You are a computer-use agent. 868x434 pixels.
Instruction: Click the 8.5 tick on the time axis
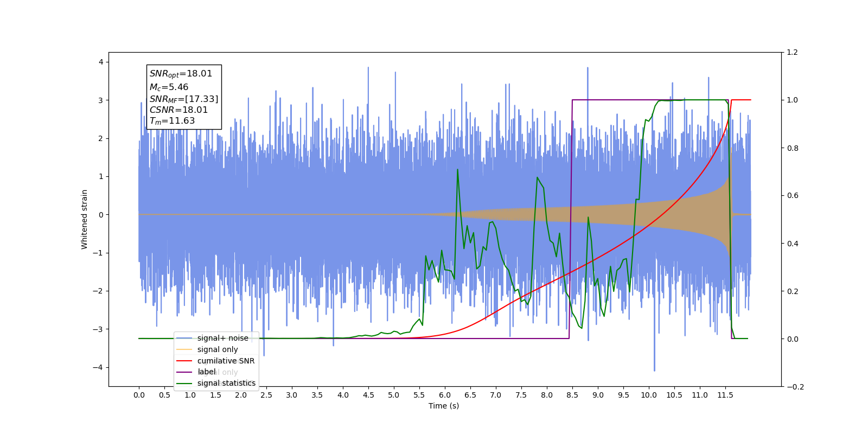pos(572,395)
